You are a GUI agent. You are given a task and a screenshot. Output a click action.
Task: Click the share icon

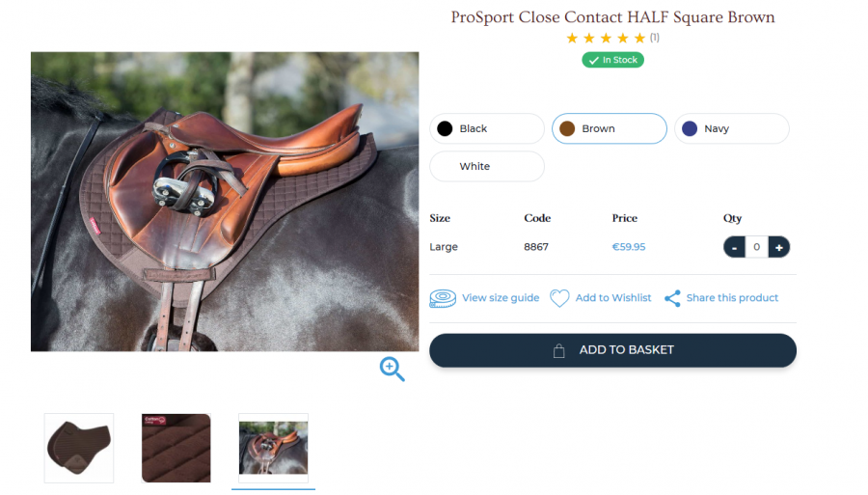click(672, 298)
